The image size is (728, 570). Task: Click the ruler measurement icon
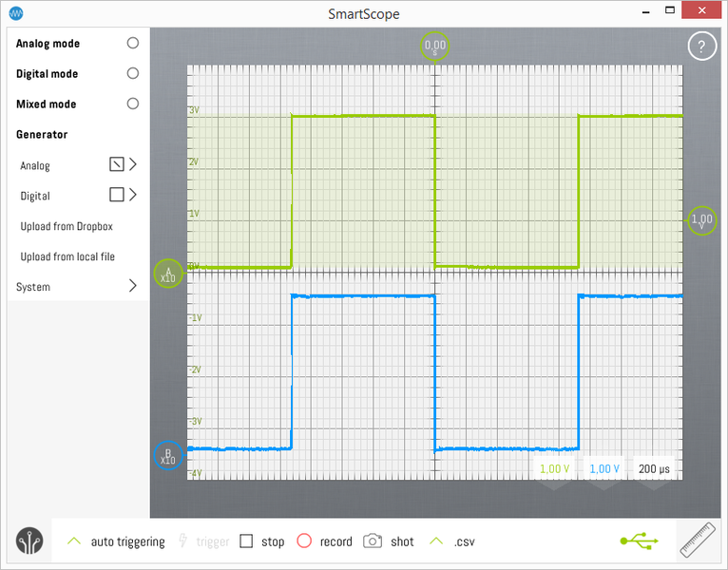699,541
